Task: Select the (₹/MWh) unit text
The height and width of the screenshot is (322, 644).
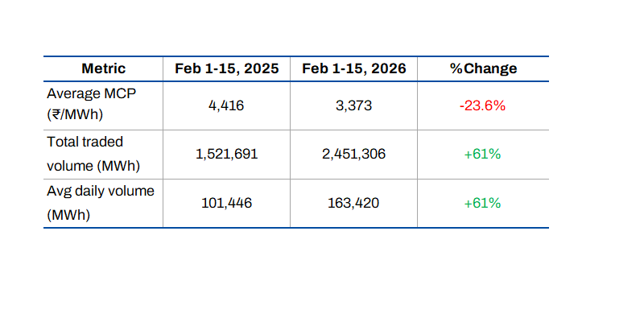Action: pos(76,117)
